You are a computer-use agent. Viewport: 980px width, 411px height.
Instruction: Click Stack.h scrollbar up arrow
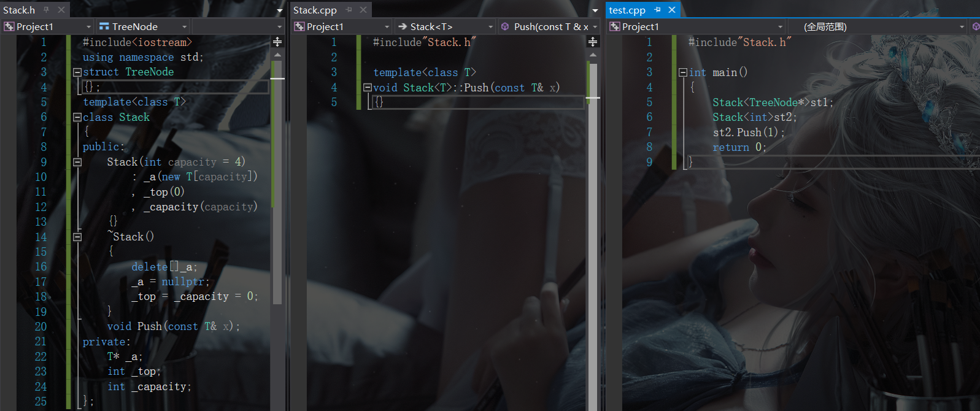coord(277,55)
